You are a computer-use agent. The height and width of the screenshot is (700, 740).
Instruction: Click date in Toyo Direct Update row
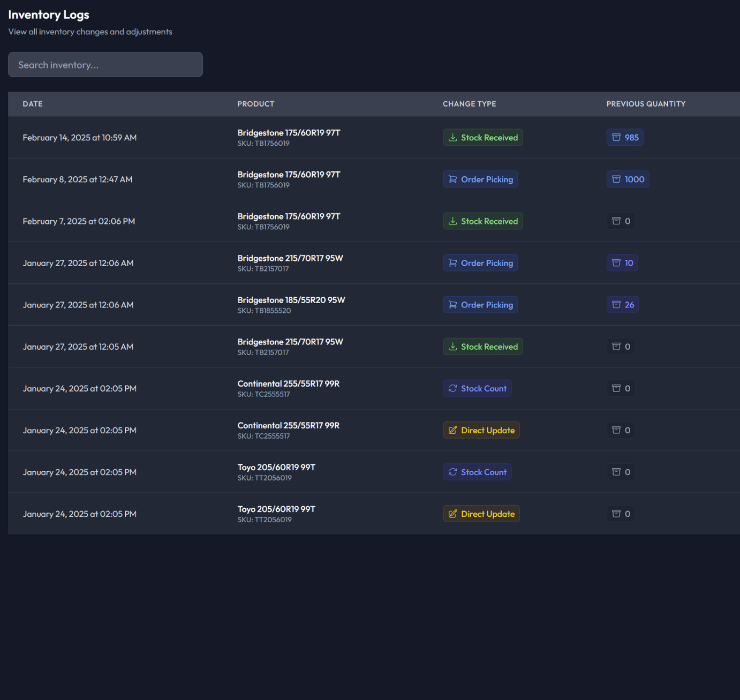[80, 514]
